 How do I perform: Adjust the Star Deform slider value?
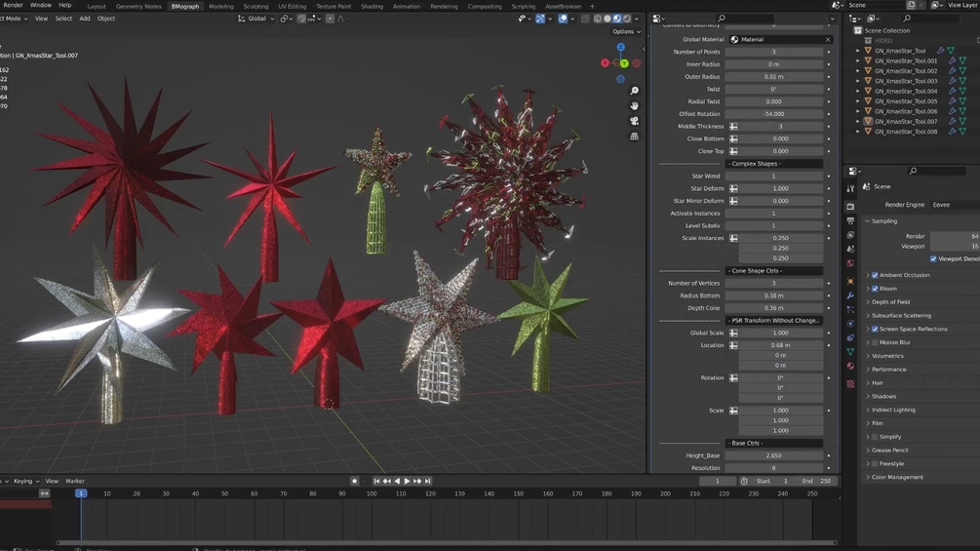(x=781, y=188)
